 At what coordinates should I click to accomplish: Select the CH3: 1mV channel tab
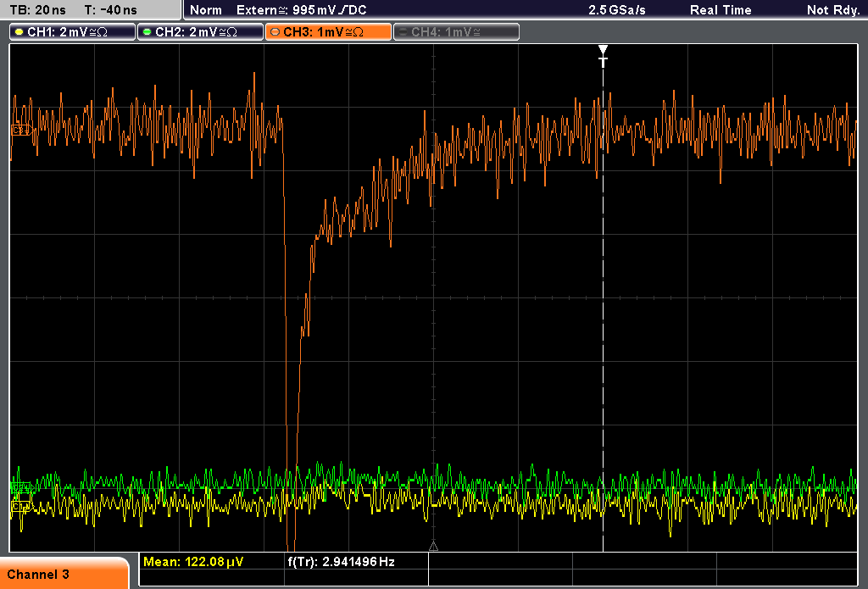pos(328,32)
